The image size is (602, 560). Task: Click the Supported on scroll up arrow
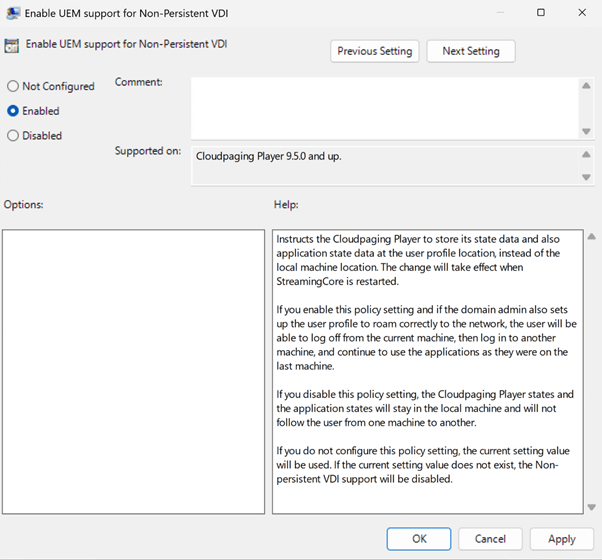586,155
